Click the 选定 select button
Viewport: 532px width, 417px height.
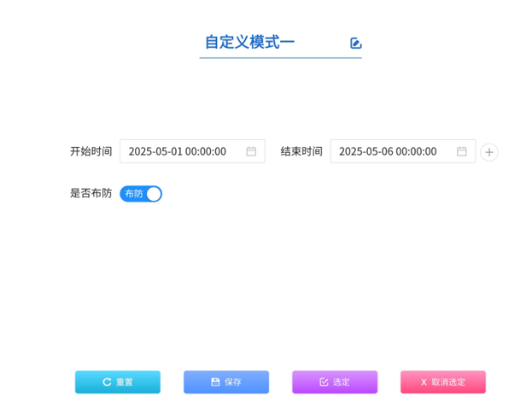click(335, 382)
